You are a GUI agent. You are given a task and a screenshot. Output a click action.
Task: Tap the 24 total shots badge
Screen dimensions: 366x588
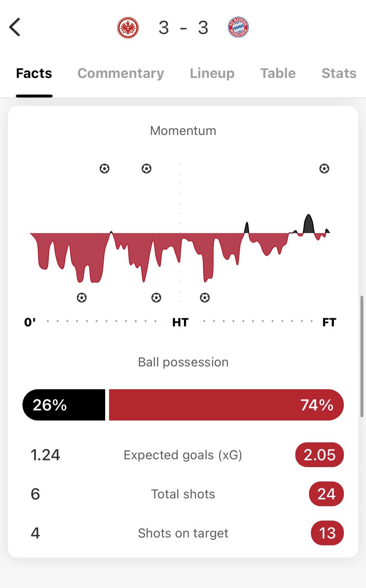(x=326, y=494)
